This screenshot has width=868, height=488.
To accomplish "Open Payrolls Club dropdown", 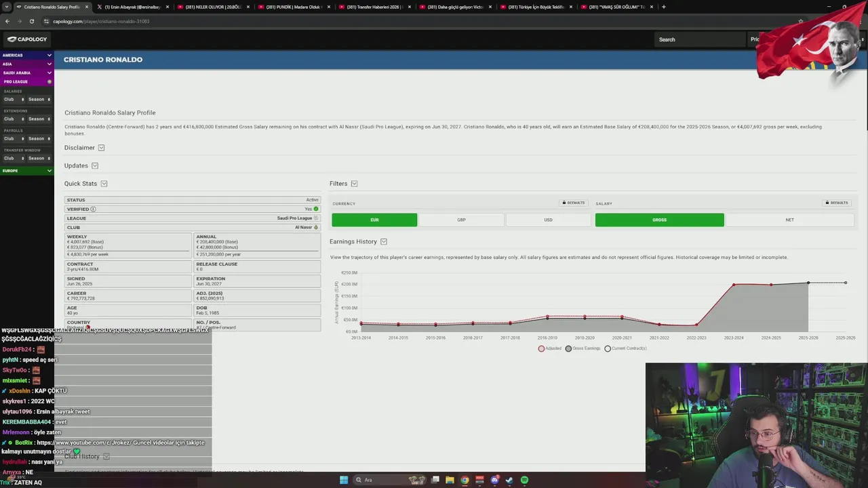I will tap(14, 139).
